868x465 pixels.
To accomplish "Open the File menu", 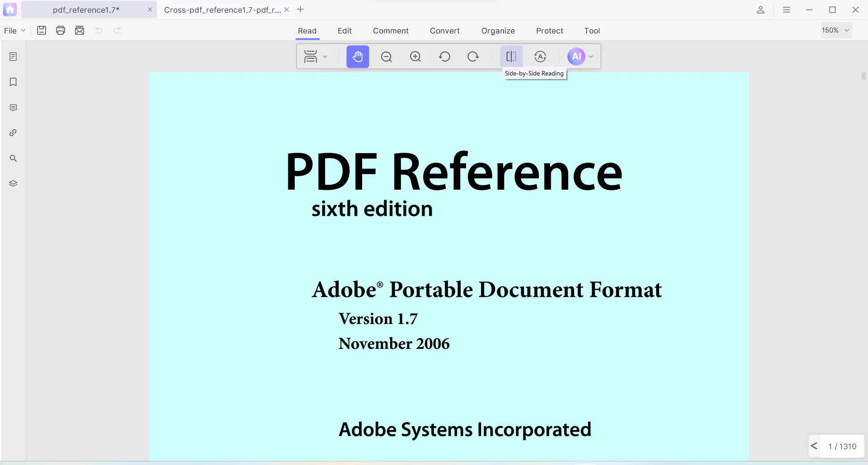I will [14, 30].
